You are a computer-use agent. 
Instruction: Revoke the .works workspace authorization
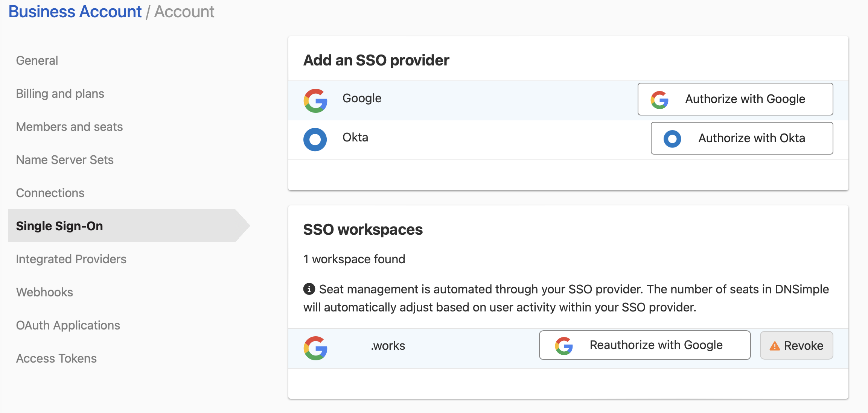796,345
